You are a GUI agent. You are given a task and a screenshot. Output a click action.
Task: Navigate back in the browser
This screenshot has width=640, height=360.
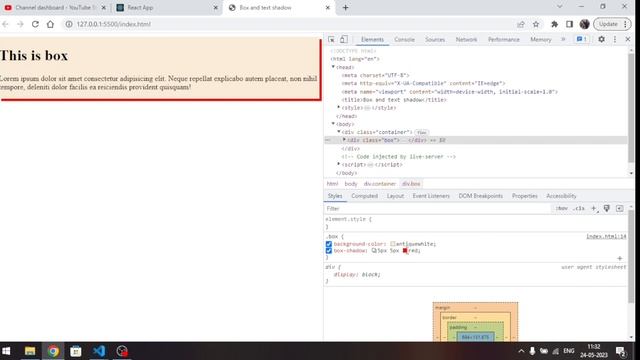[5, 24]
